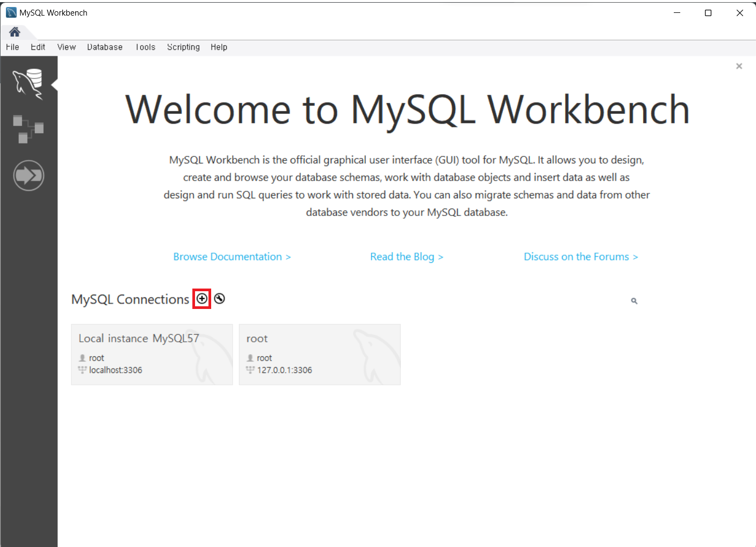Image resolution: width=756 pixels, height=547 pixels.
Task: Select the MySQL connections dolphin sidebar icon
Action: pyautogui.click(x=28, y=84)
